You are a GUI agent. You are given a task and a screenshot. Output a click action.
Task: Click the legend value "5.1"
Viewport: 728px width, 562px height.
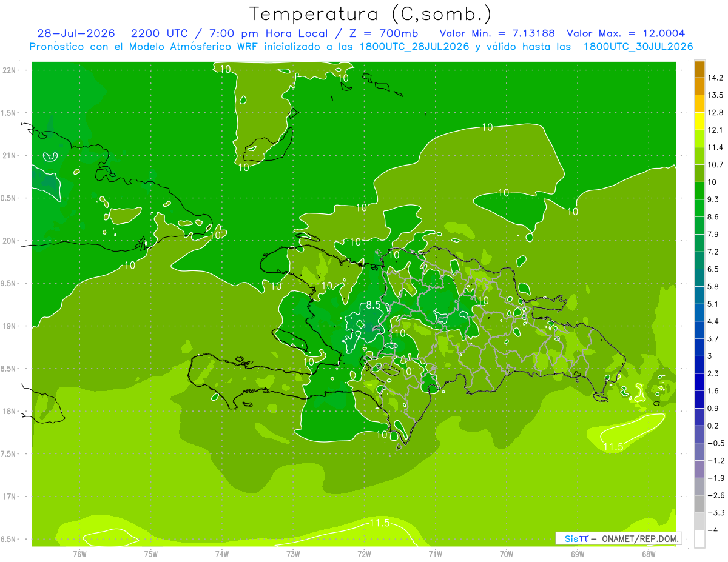tap(713, 304)
